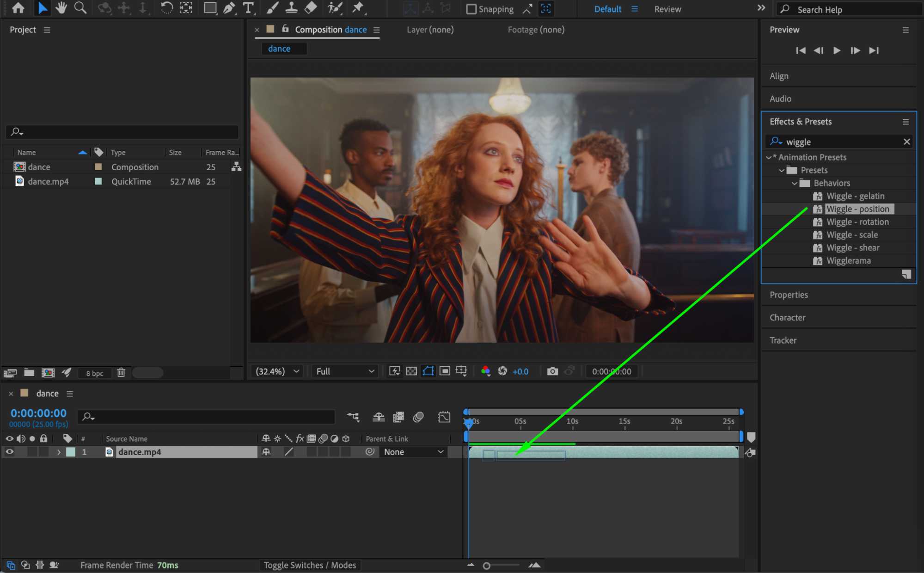Click Toggle Switches / Modes button
Image resolution: width=924 pixels, height=573 pixels.
coord(309,565)
